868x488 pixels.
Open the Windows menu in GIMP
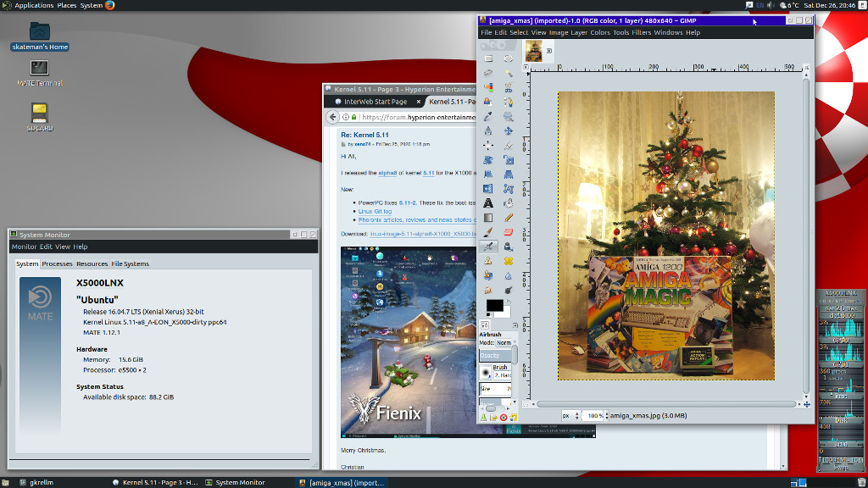(x=668, y=33)
